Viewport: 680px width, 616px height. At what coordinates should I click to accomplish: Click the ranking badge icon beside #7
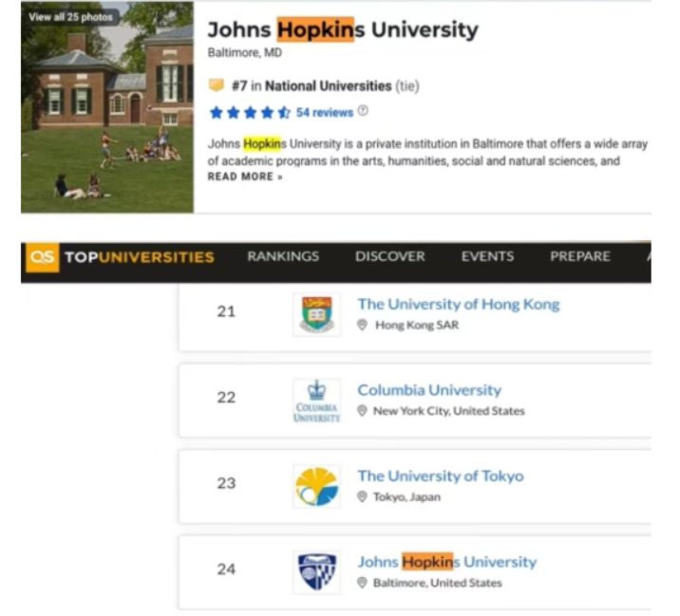217,85
